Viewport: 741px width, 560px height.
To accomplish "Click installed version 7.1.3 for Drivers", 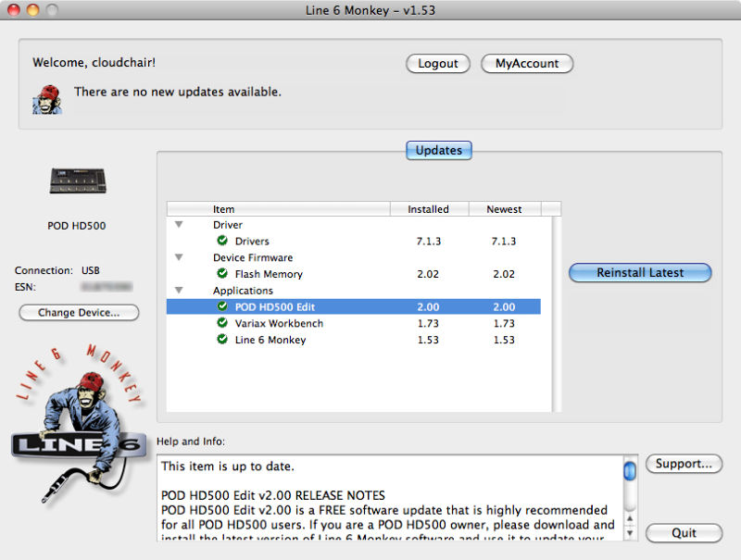I will pos(429,241).
